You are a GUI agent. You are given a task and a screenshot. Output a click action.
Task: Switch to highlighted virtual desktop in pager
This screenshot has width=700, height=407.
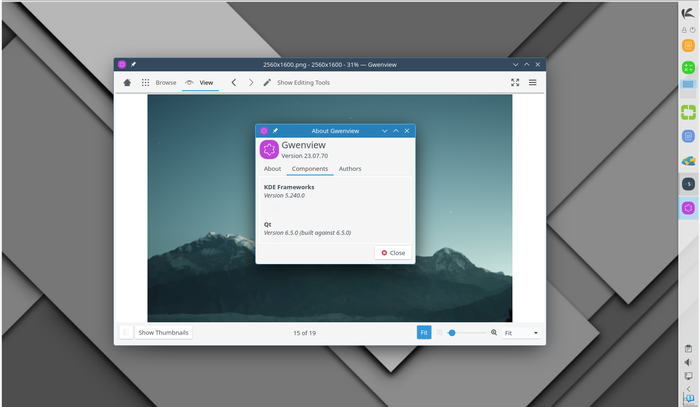688,84
